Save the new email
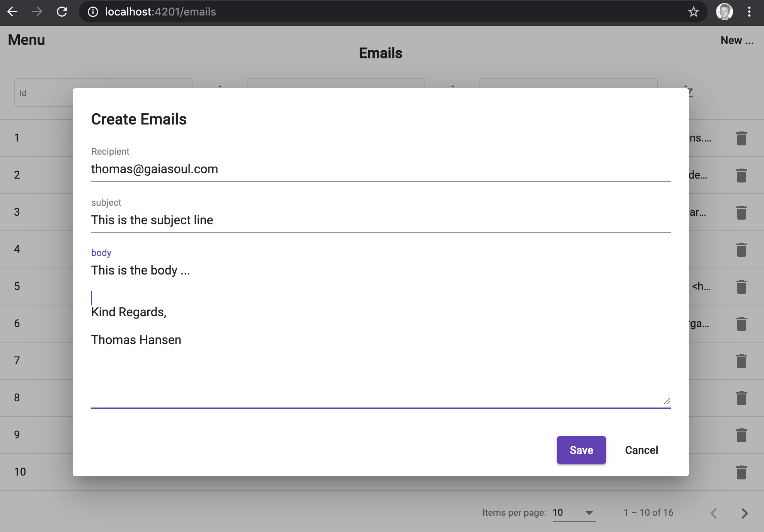This screenshot has width=764, height=532. [581, 450]
